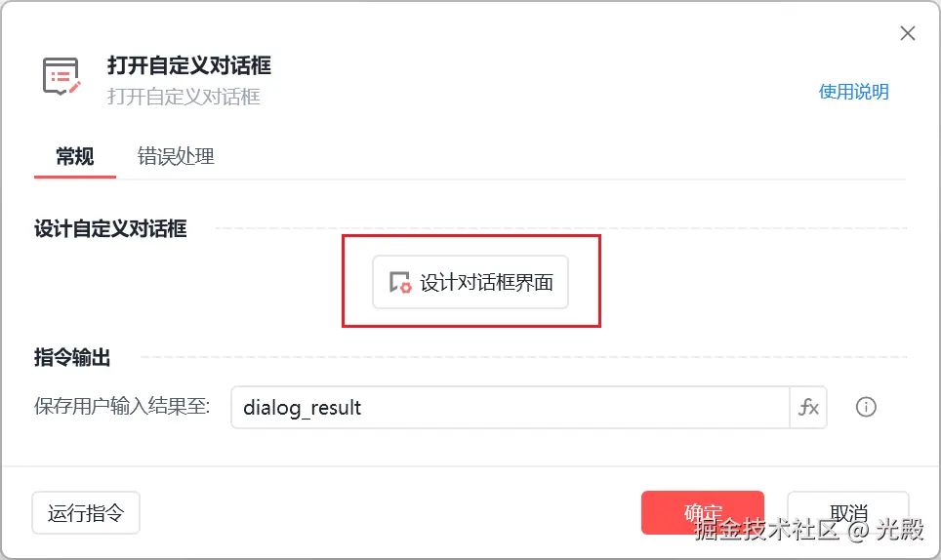The image size is (941, 560).
Task: Click the 指令输出 section heading
Action: tap(72, 357)
